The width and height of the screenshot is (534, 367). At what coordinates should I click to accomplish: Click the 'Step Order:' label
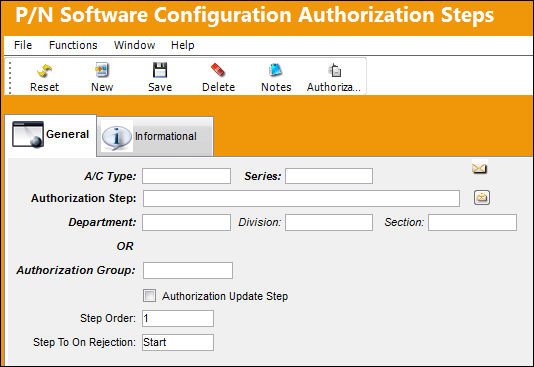click(x=108, y=318)
